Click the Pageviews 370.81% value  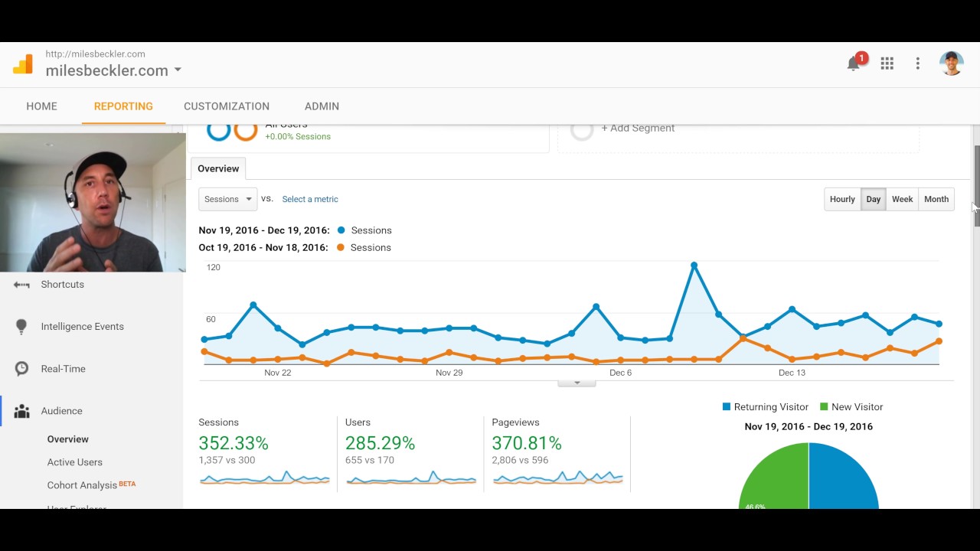pyautogui.click(x=527, y=443)
